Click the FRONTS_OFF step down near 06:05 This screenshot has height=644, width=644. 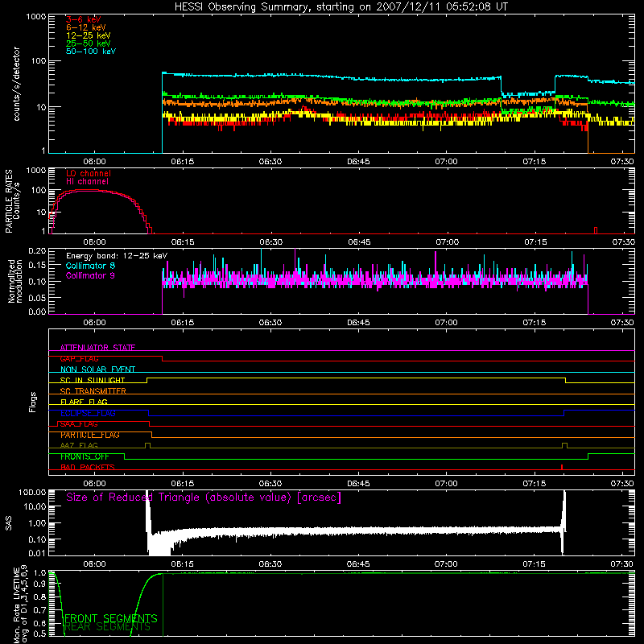point(125,456)
